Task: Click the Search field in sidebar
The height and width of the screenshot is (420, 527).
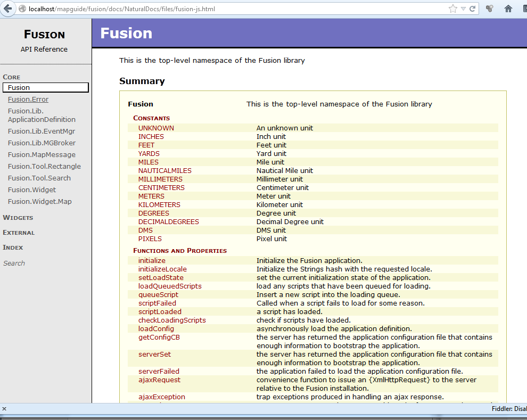Action: pyautogui.click(x=14, y=263)
